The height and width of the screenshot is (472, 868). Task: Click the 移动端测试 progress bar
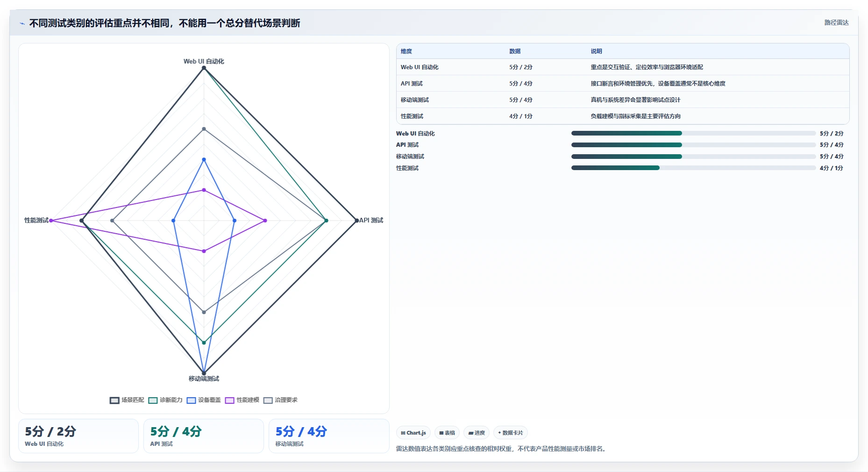coord(693,157)
